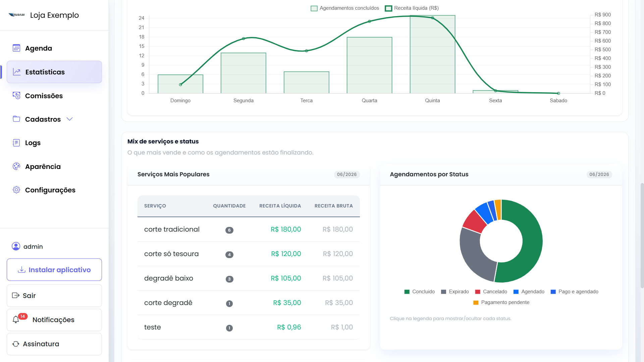The height and width of the screenshot is (362, 644).
Task: Click the admin user label
Action: pos(33,246)
